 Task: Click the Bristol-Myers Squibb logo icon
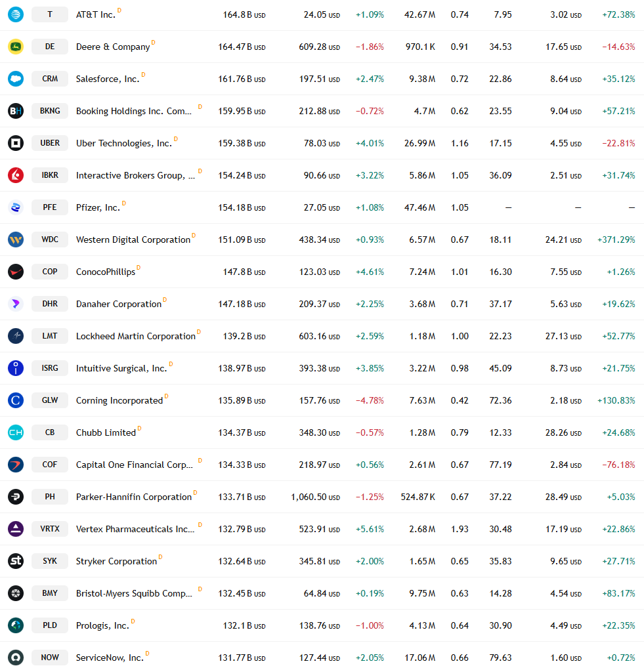point(16,593)
